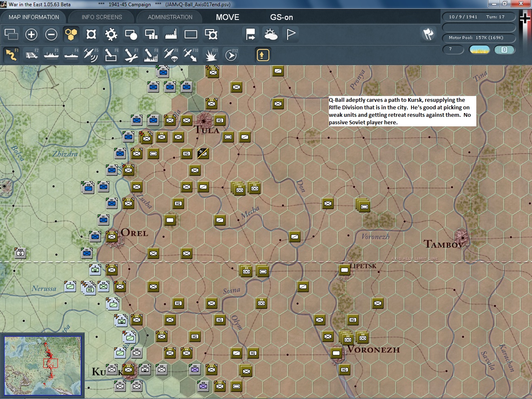Viewport: 532px width, 399px height.
Task: Click the pennant flag outline icon
Action: tap(291, 34)
